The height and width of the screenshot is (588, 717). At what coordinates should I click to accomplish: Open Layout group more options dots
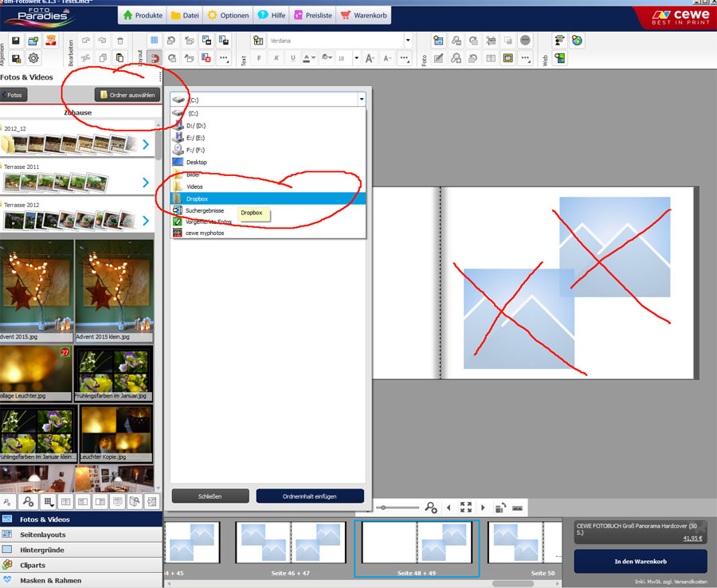tap(224, 58)
